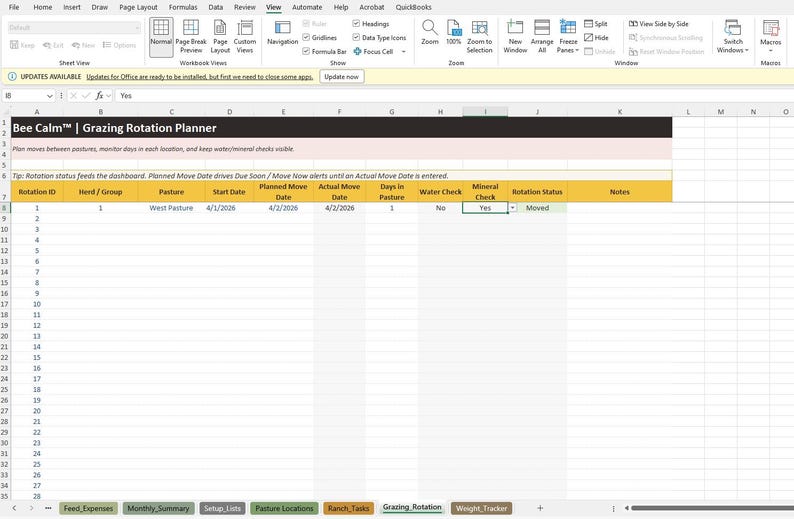Viewport: 794px width, 519px height.
Task: Click the Update now button
Action: pos(341,76)
